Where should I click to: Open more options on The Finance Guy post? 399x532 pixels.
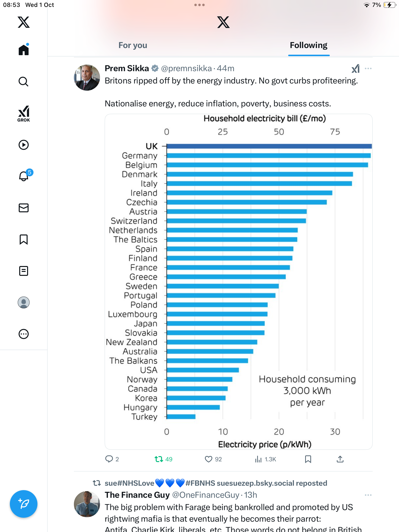[368, 495]
